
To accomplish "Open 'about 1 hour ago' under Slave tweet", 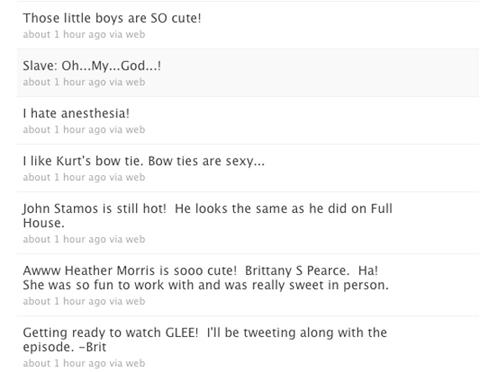I will [x=64, y=82].
